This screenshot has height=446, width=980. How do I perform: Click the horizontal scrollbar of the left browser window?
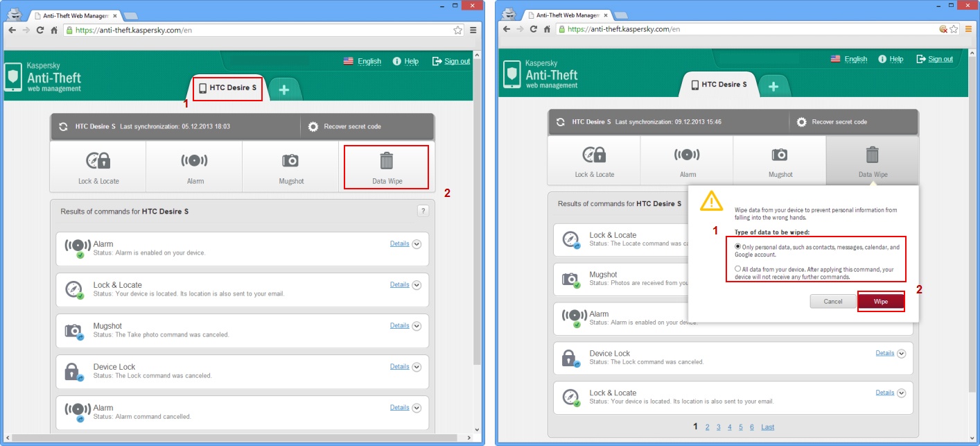click(236, 438)
